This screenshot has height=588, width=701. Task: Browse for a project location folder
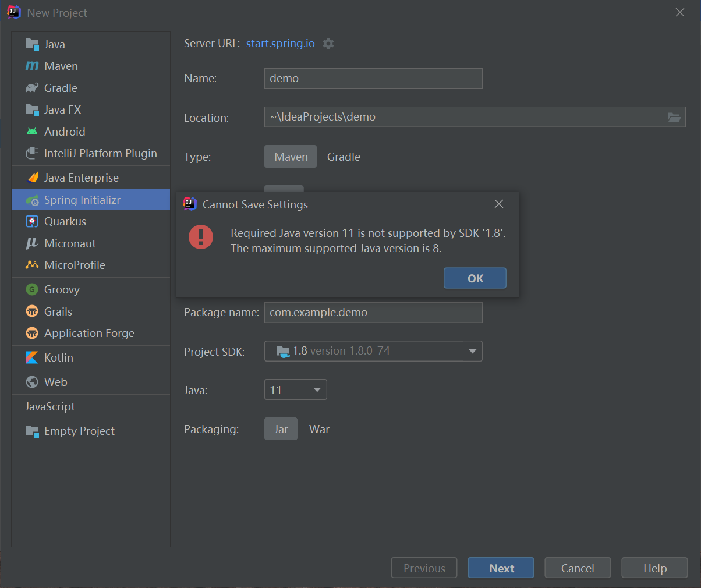point(674,118)
